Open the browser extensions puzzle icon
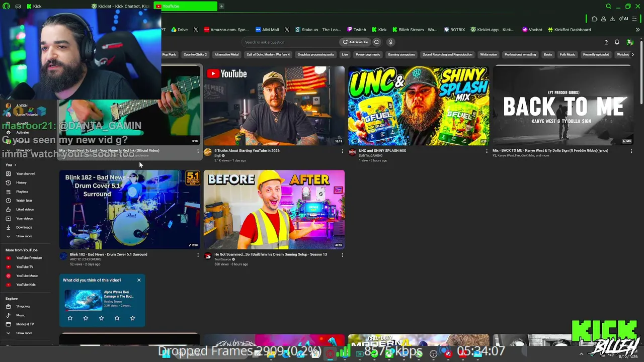This screenshot has height=362, width=644. (x=594, y=19)
